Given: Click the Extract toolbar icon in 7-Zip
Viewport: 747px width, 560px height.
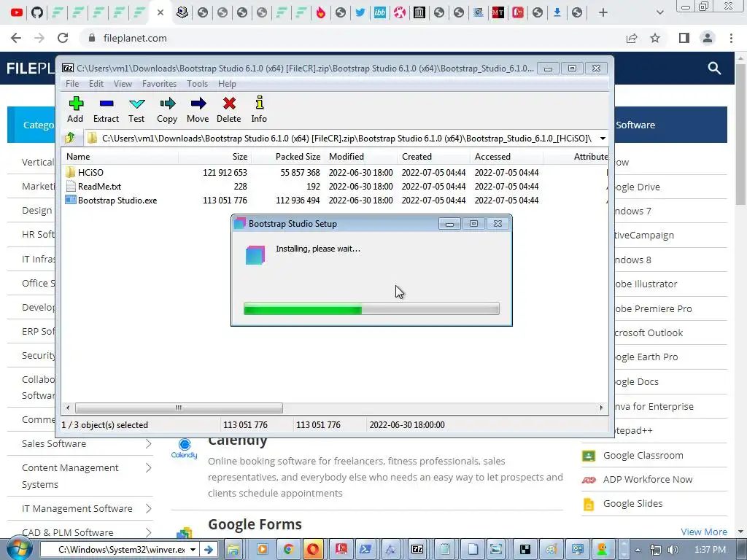Looking at the screenshot, I should tap(106, 109).
